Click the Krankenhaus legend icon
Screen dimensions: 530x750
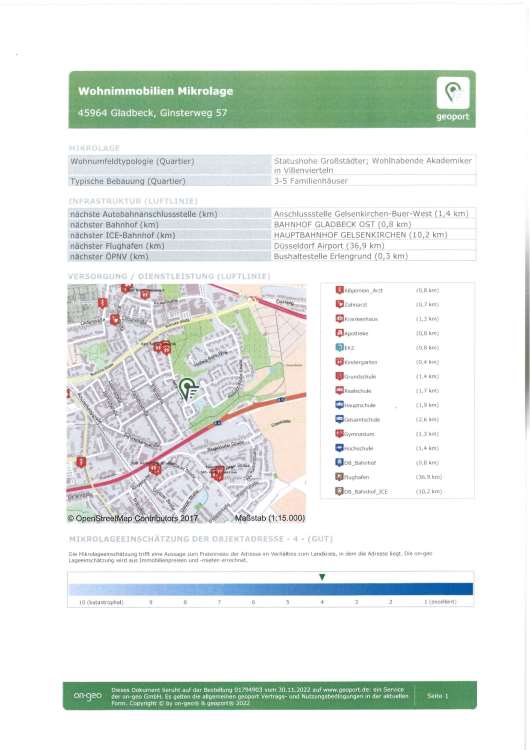[x=340, y=319]
